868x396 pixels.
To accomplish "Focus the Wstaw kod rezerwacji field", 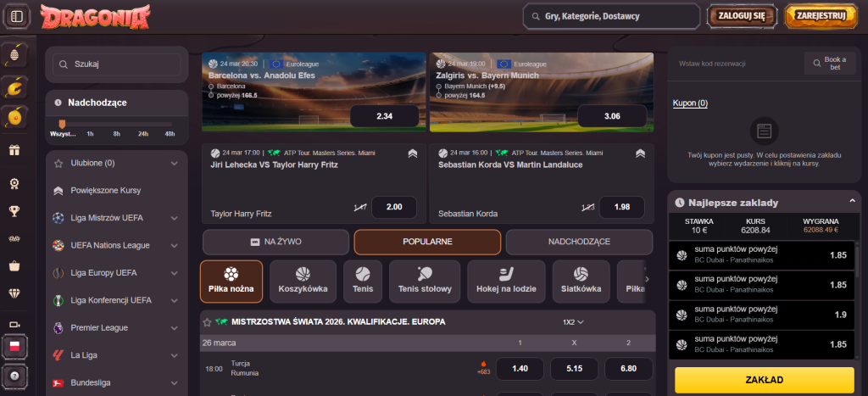I will point(737,63).
